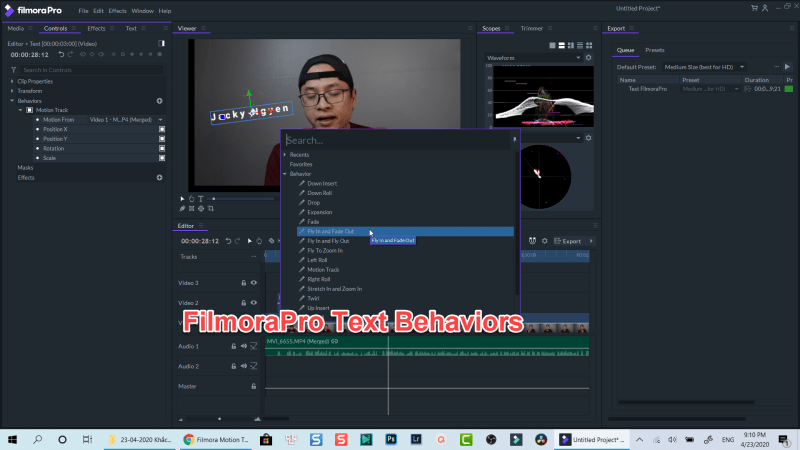Choose the Fly In and Fly Out behavior
The image size is (800, 450).
(328, 241)
